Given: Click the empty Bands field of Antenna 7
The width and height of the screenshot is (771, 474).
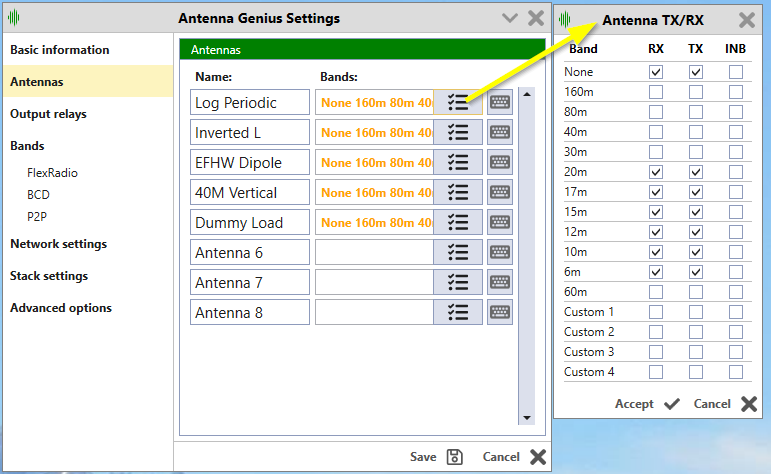Looking at the screenshot, I should pos(374,282).
